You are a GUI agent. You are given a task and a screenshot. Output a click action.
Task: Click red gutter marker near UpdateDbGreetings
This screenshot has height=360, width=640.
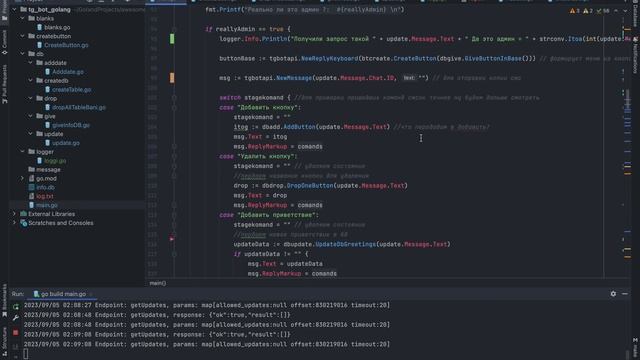(172, 239)
